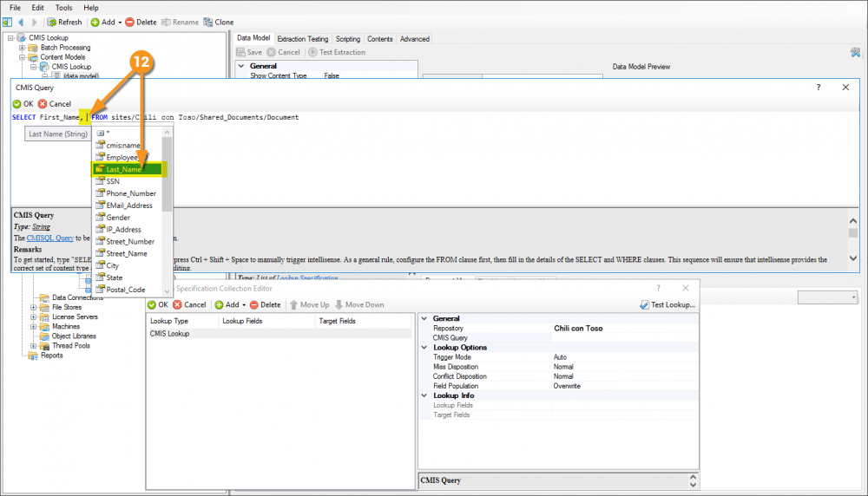Click the intellisense list scrollbar down arrow
This screenshot has width=868, height=496.
(x=167, y=290)
